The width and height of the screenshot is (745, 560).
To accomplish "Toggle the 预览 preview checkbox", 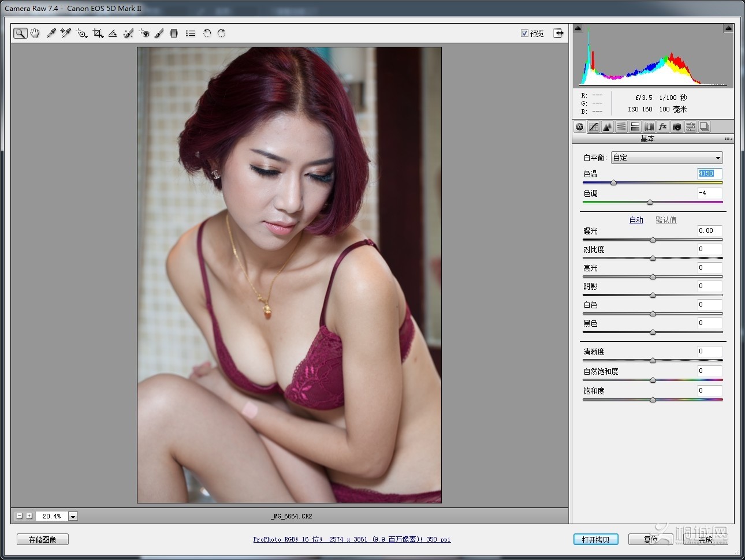I will click(524, 33).
